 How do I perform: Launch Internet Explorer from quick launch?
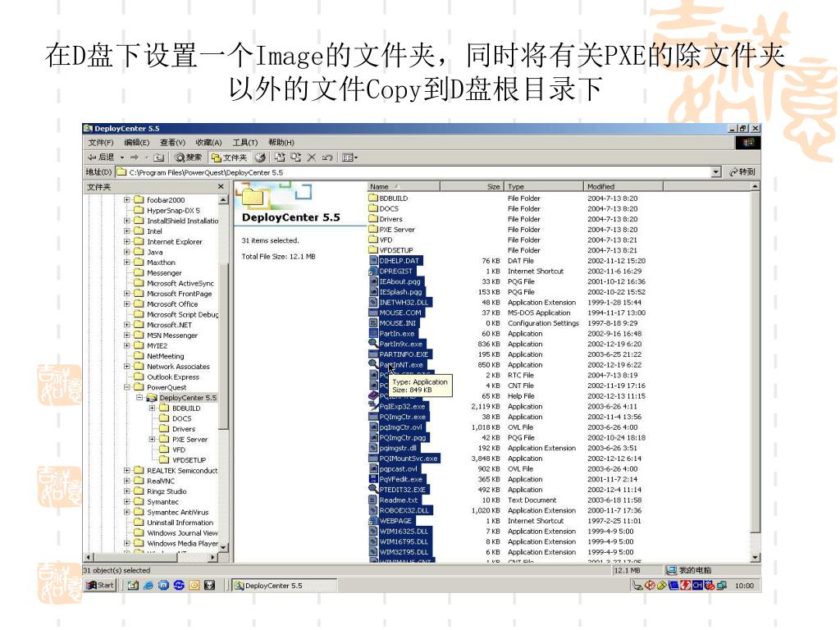[x=148, y=586]
